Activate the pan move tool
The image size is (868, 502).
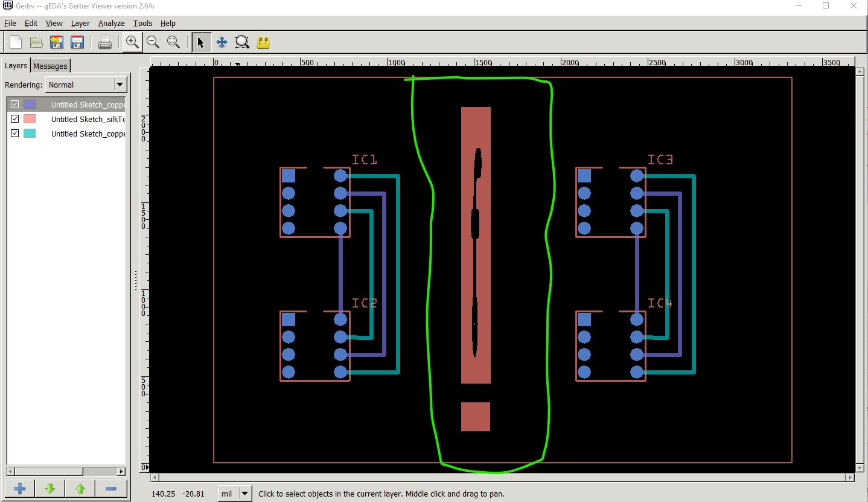click(222, 42)
